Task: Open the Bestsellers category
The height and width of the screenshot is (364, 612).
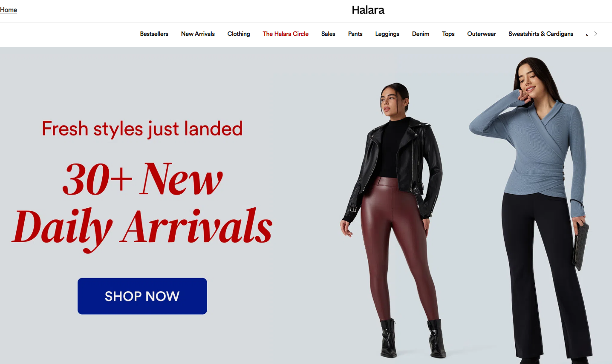Action: pyautogui.click(x=154, y=34)
